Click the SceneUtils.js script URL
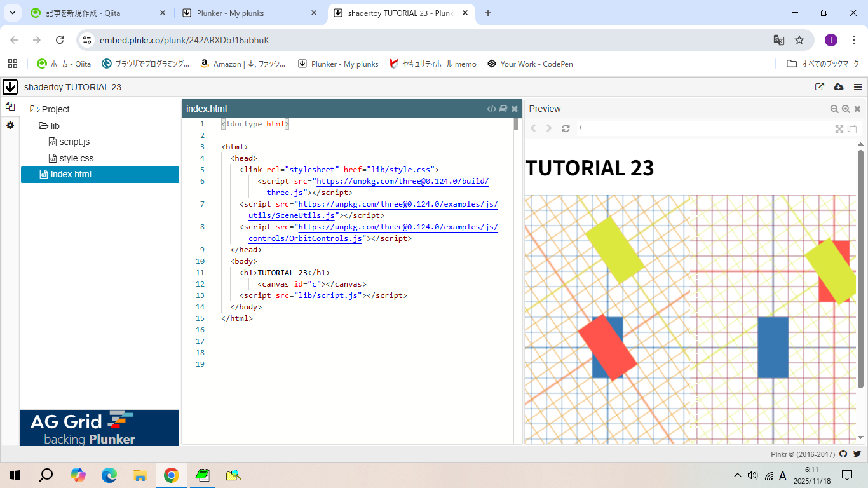Screen dimensions: 868x488 (373, 210)
